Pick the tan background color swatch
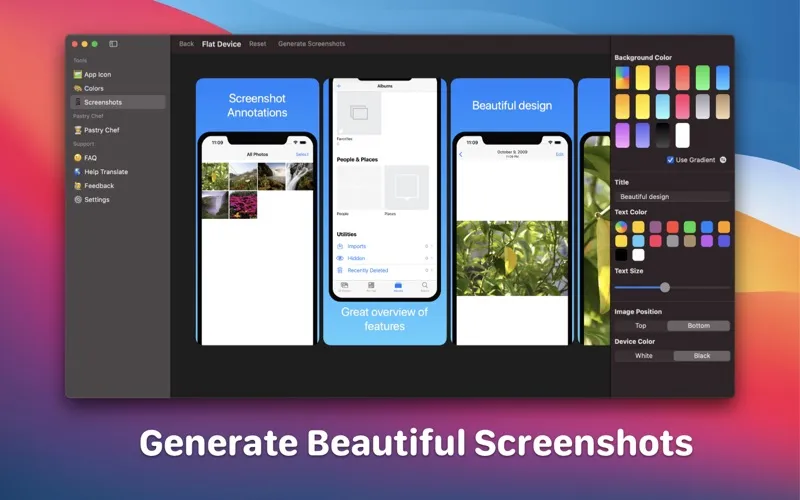The width and height of the screenshot is (800, 500). tap(723, 107)
